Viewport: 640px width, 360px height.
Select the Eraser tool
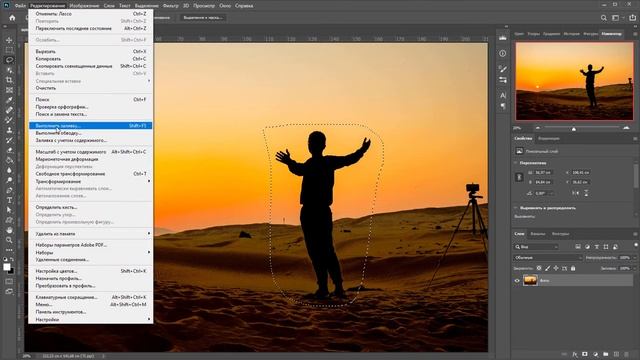click(9, 150)
